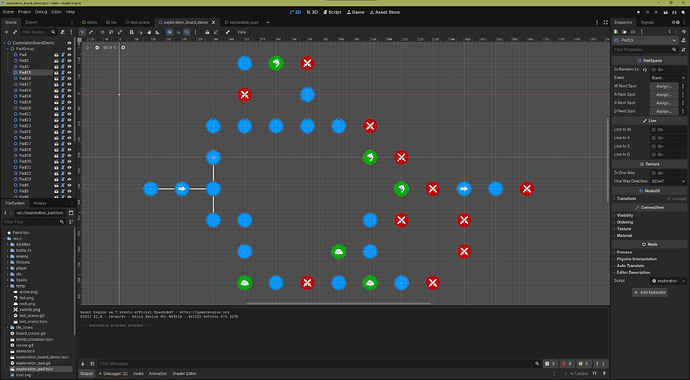This screenshot has width=690, height=380.
Task: Open the View menu button in viewport
Action: [242, 32]
